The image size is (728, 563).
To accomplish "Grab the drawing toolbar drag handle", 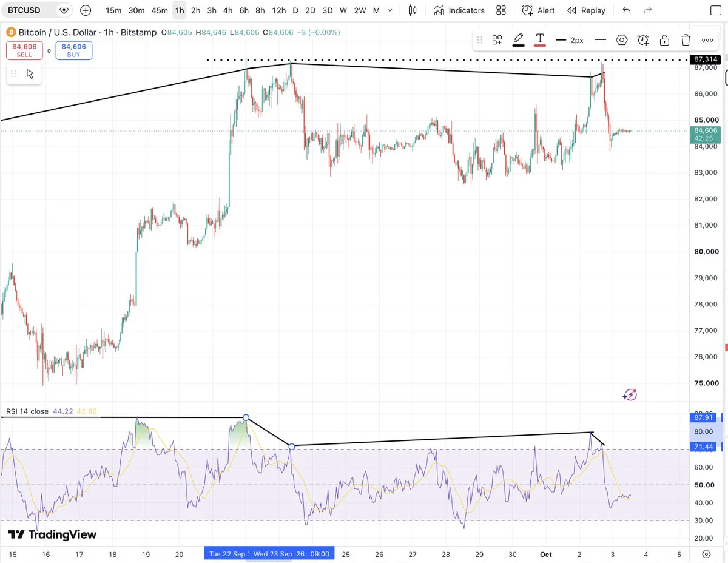I will pos(479,40).
